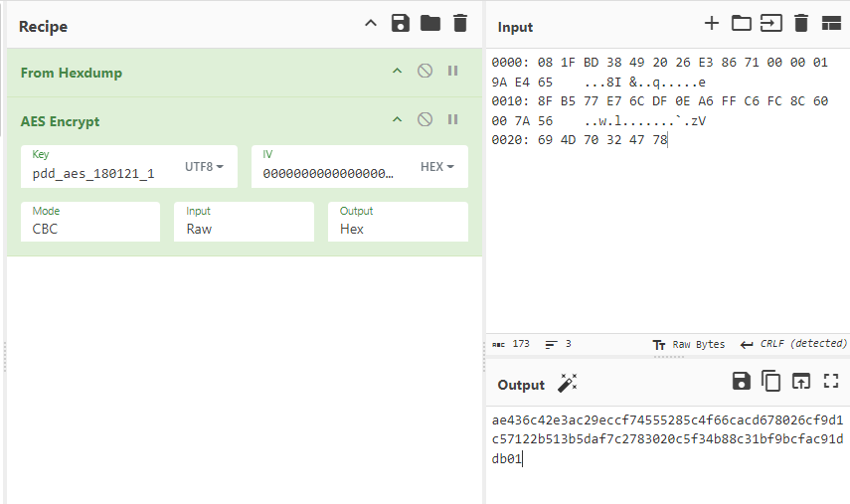This screenshot has height=504, width=850.
Task: Load a recipe with the folder icon
Action: [x=429, y=24]
